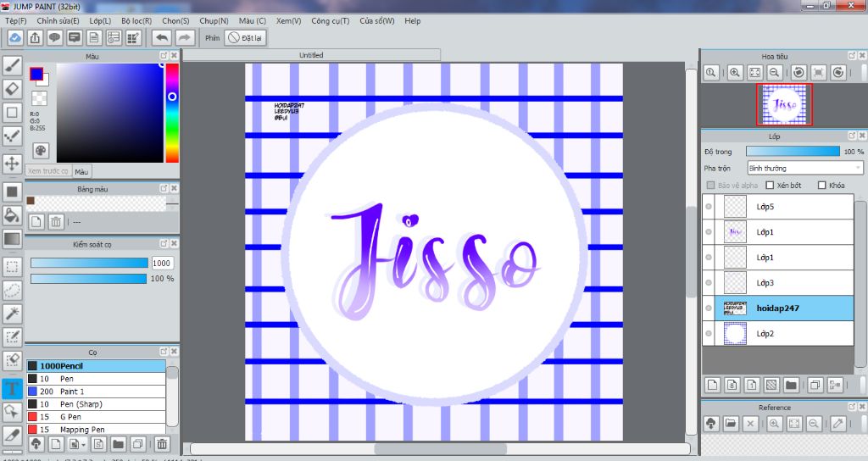Select the brown swatch in Bảng màu
The image size is (868, 461).
click(31, 200)
